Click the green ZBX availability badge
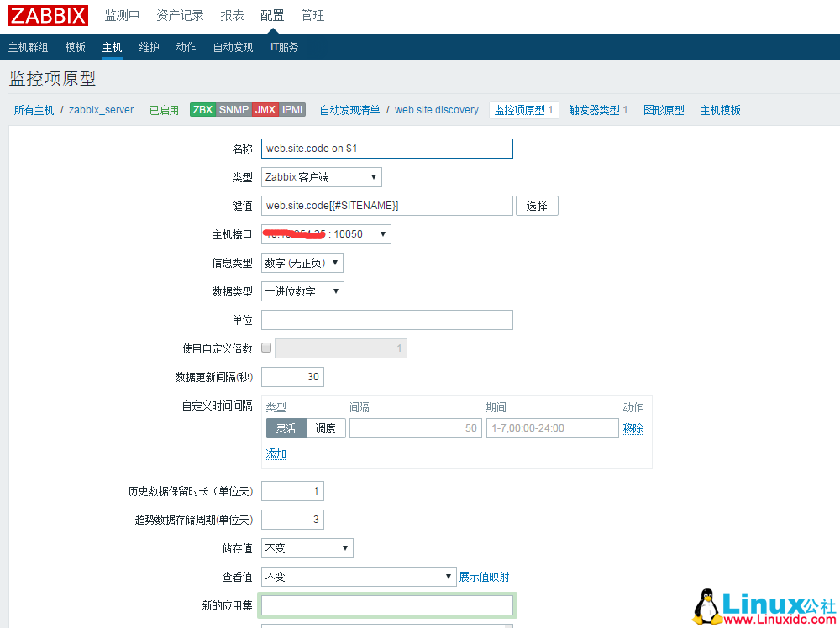 (202, 110)
